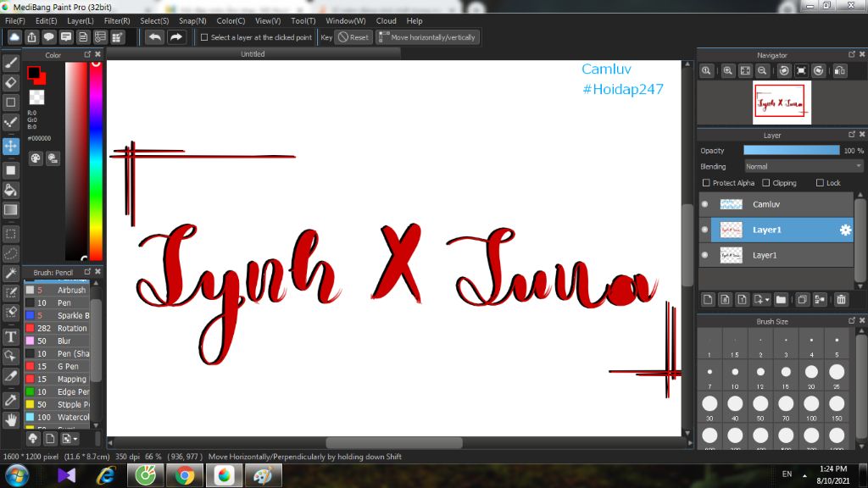Pop out the Navigator panel
This screenshot has height=488, width=868.
pos(851,54)
